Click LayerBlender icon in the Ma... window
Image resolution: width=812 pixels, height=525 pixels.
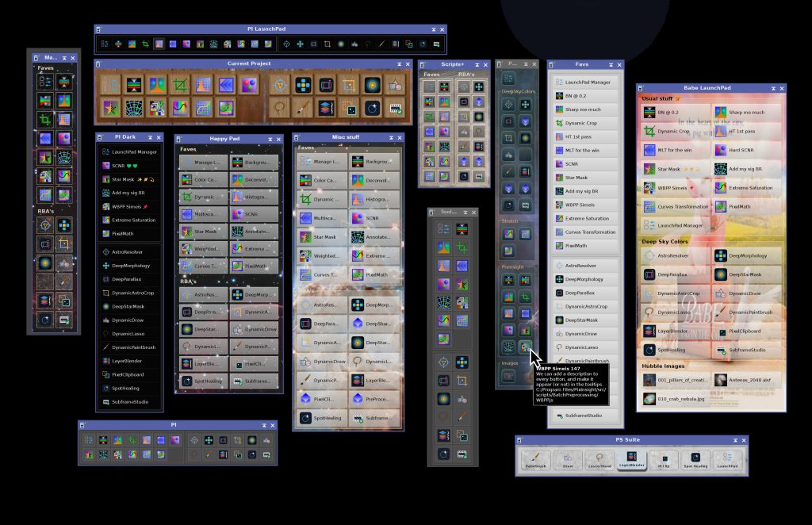45,301
